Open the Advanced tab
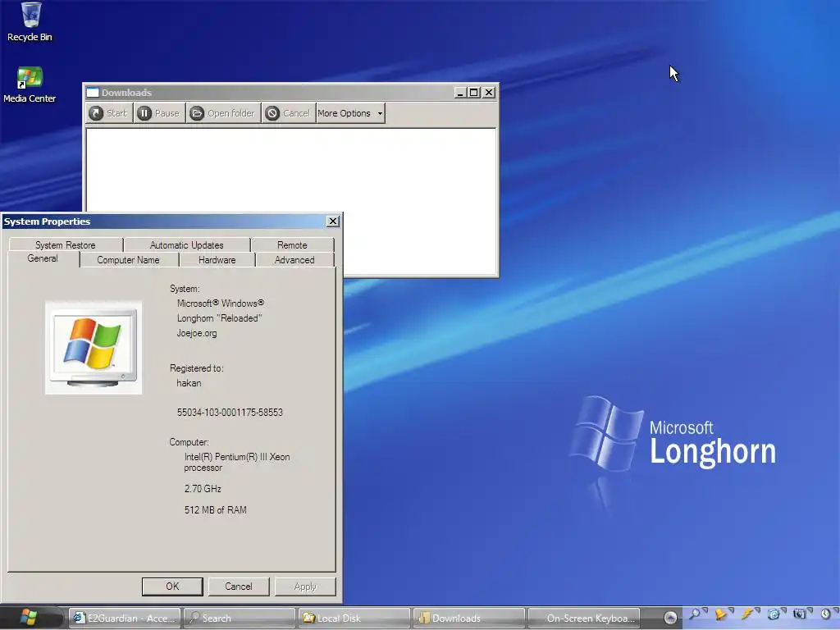Screen dimensions: 840x630 click(x=294, y=260)
